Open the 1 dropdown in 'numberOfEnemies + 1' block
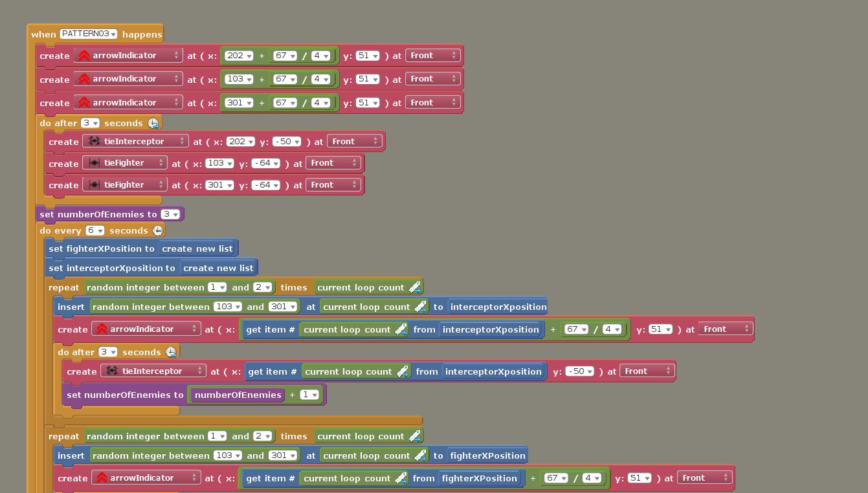 pos(309,395)
